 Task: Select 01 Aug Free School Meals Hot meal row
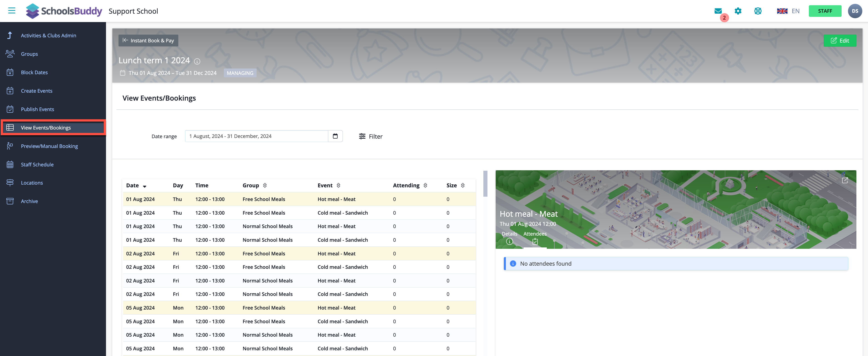coord(299,199)
